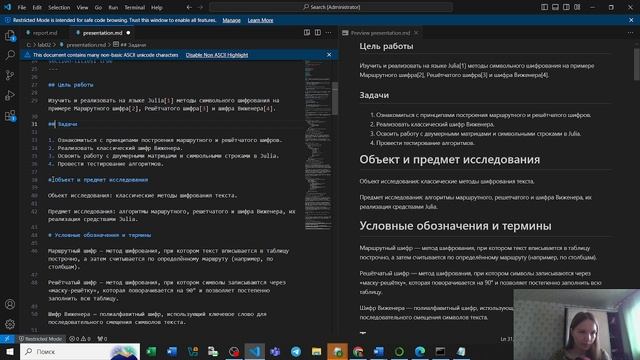Open preview to the side icon
Viewport: 640px width, 360px height.
307,33
